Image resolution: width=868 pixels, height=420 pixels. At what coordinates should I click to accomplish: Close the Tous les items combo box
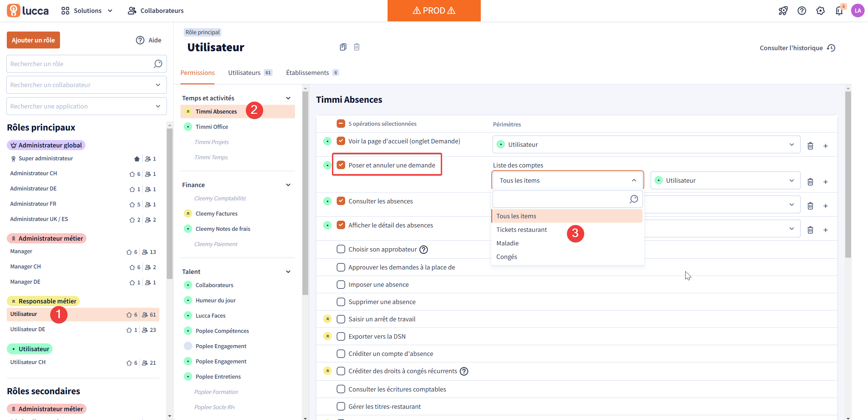pos(568,180)
